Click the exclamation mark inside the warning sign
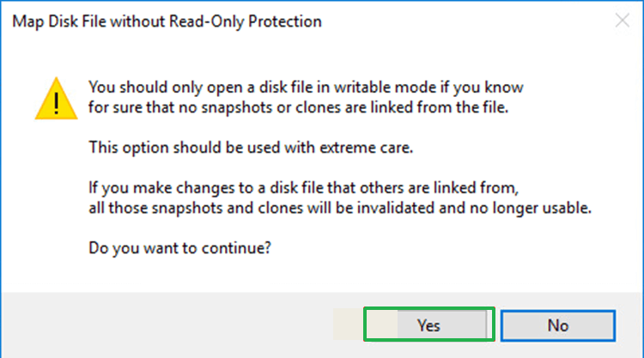This screenshot has height=358, width=644. pyautogui.click(x=57, y=103)
